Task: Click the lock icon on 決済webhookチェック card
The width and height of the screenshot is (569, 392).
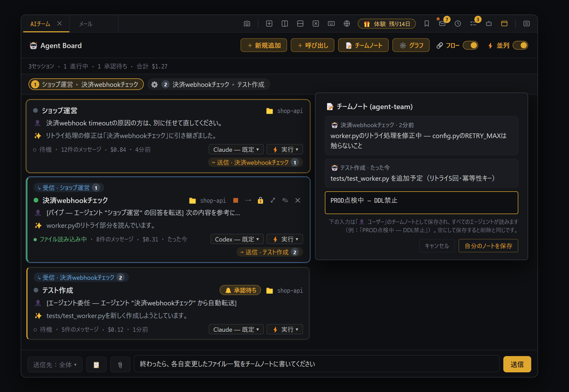Action: (x=260, y=200)
